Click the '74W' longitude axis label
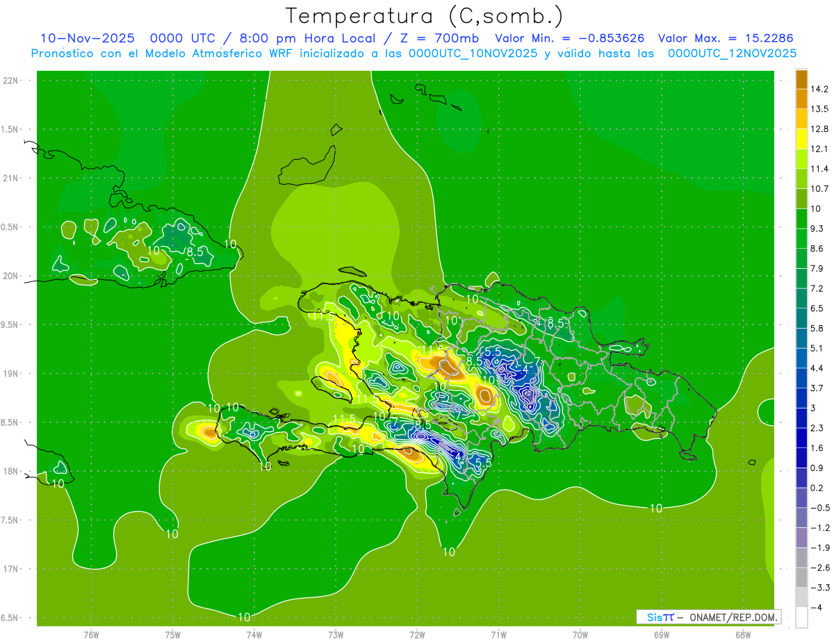Viewport: 834px width, 644px height. click(254, 634)
